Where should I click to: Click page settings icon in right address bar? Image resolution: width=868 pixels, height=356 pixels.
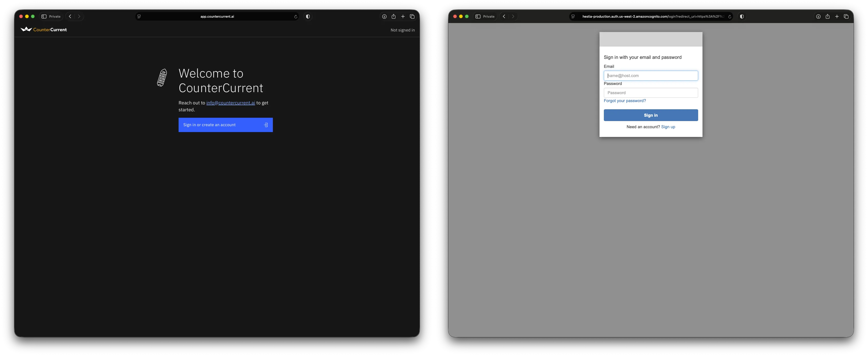(x=573, y=16)
